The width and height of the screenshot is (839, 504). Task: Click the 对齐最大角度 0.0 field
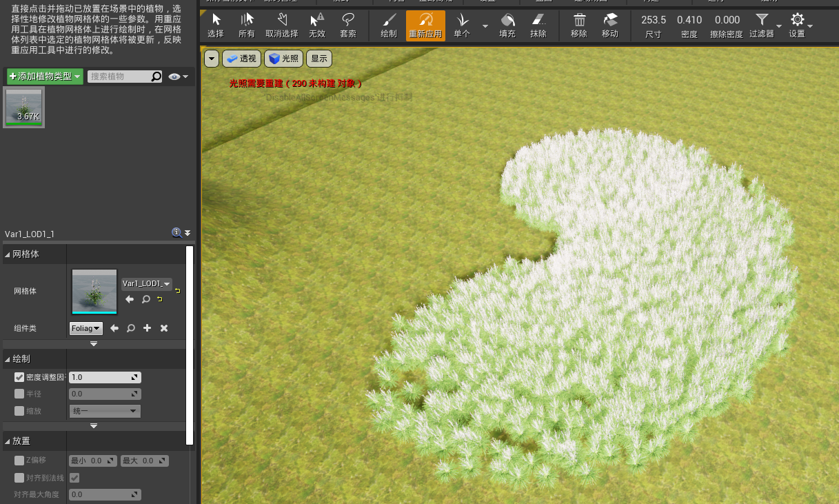[105, 494]
